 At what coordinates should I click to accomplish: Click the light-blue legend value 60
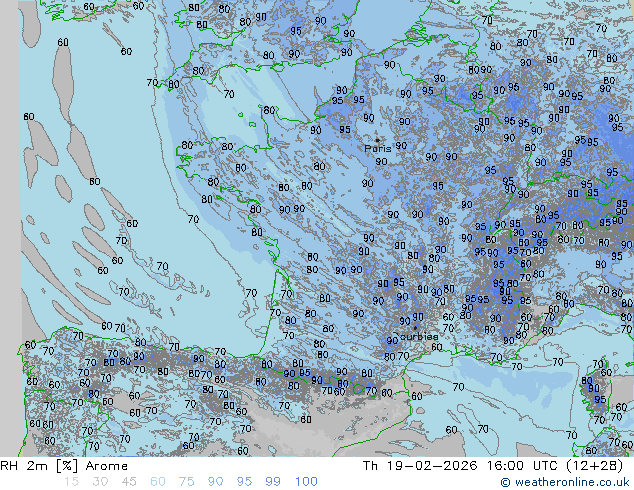pyautogui.click(x=158, y=482)
